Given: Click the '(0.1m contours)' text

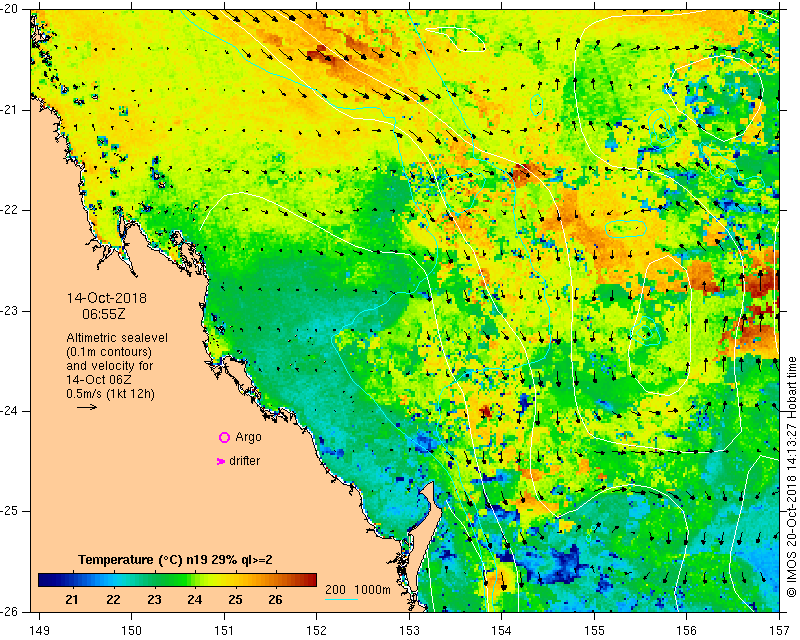Looking at the screenshot, I should 109,352.
